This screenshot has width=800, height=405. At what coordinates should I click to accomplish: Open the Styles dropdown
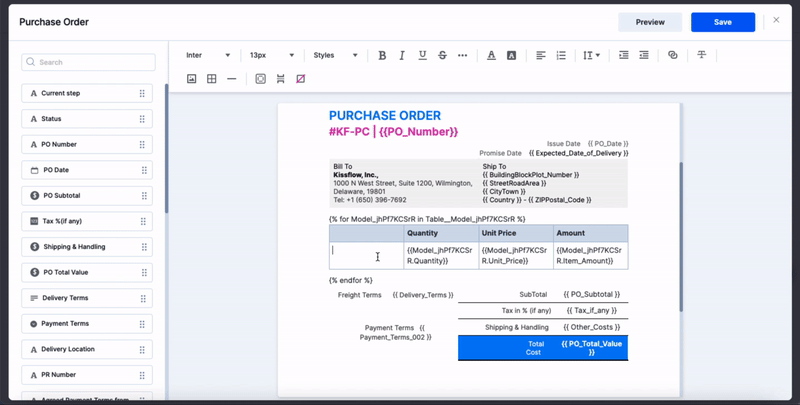pos(335,55)
